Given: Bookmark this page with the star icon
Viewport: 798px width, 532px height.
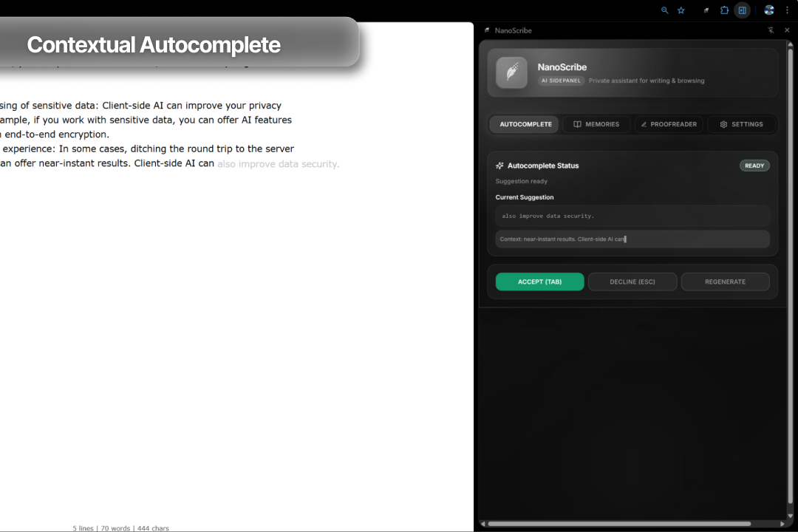Looking at the screenshot, I should tap(681, 10).
